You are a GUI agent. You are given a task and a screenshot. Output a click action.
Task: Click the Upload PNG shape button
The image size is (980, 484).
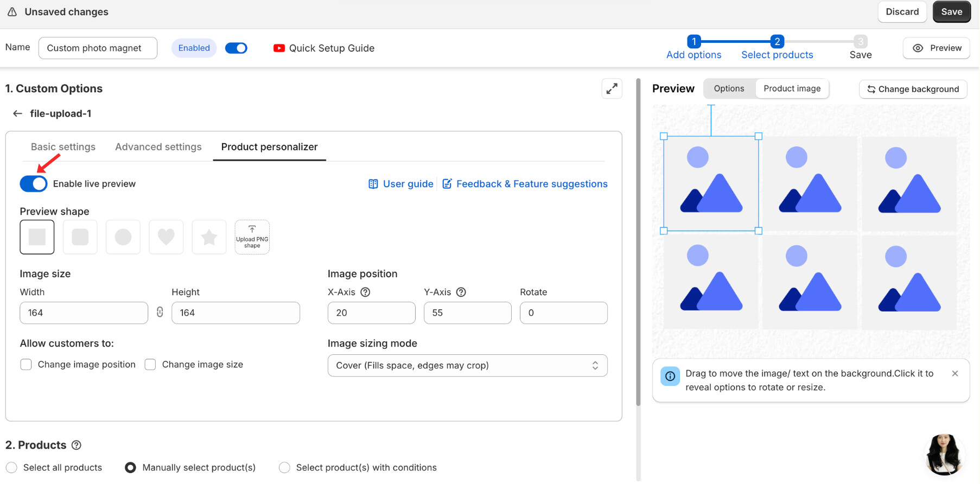pyautogui.click(x=252, y=237)
